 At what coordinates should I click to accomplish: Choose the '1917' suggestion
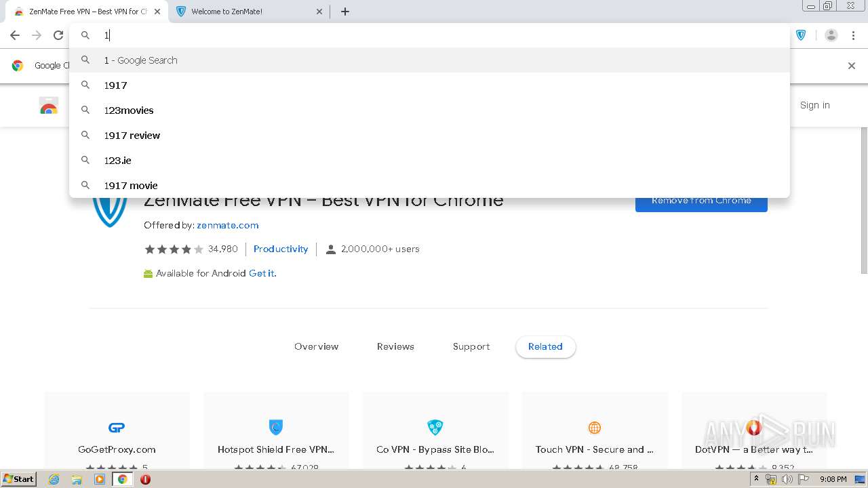tap(430, 85)
